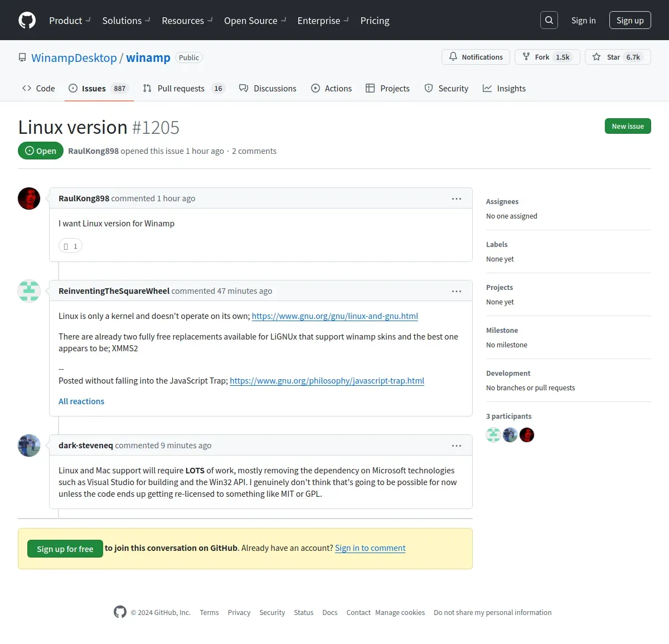
Task: Click the New issue button
Action: tap(628, 126)
